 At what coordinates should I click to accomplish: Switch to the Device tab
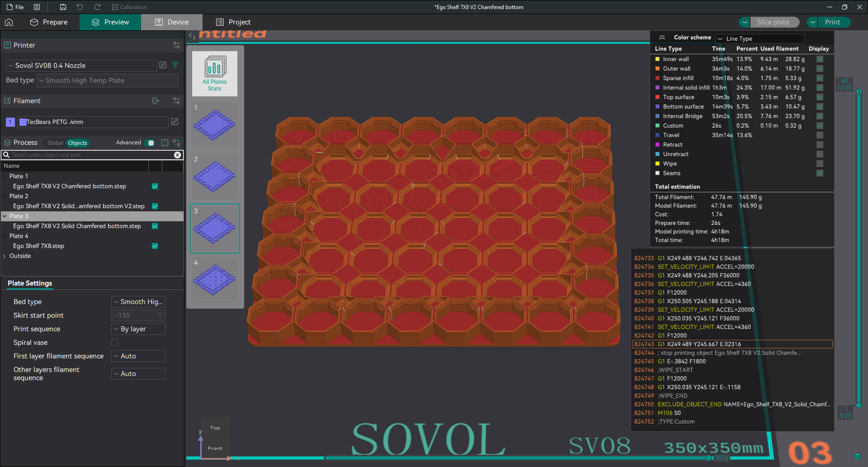tap(172, 22)
